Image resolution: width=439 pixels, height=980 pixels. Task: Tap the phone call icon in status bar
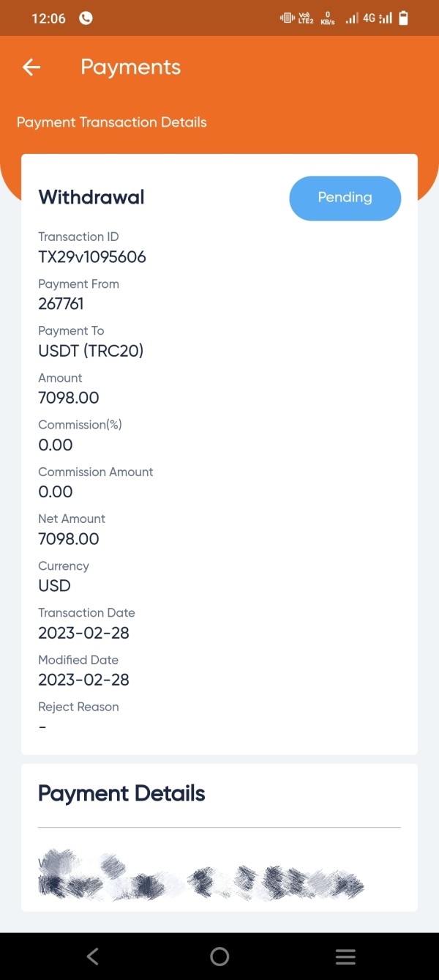pos(86,18)
